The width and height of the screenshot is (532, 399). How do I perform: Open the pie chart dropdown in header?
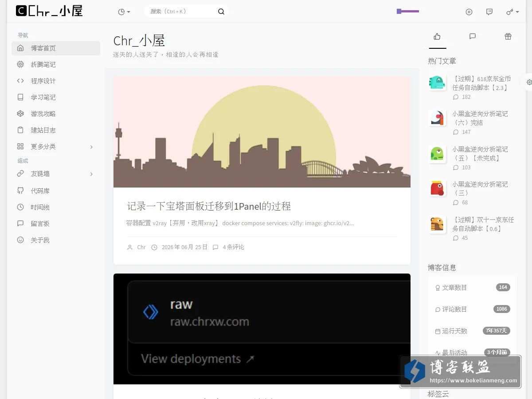point(124,12)
